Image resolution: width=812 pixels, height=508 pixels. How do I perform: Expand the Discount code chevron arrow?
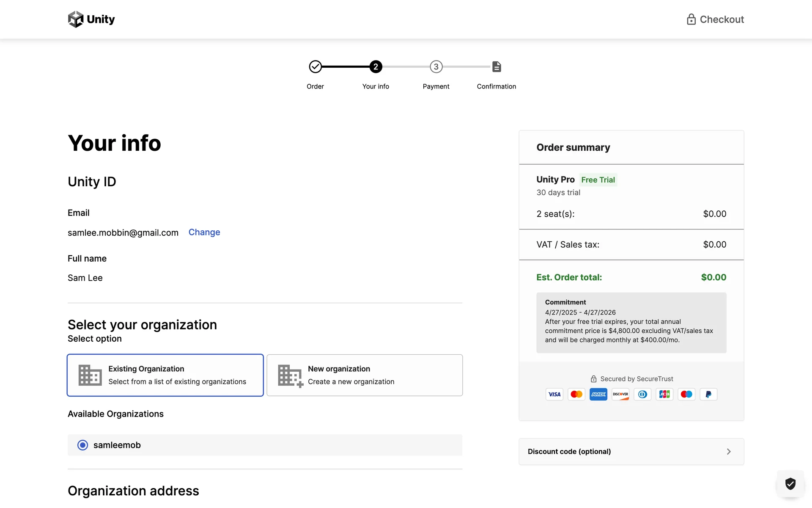pyautogui.click(x=728, y=452)
